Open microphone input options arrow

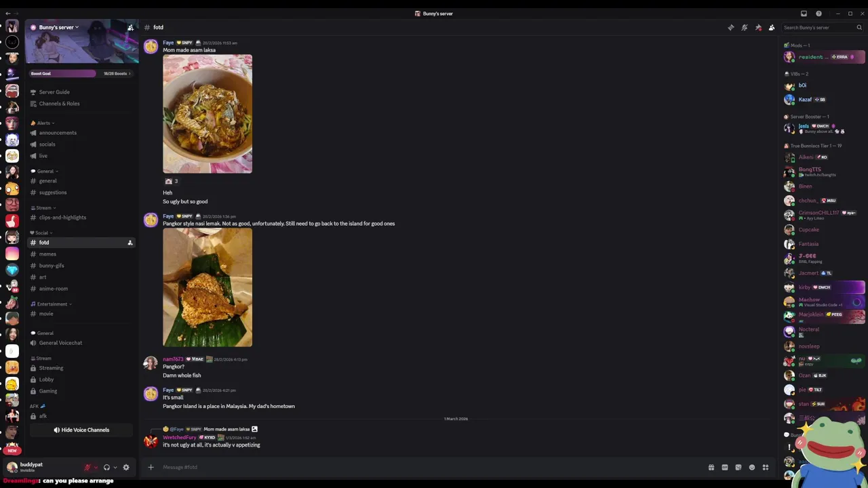tap(96, 467)
